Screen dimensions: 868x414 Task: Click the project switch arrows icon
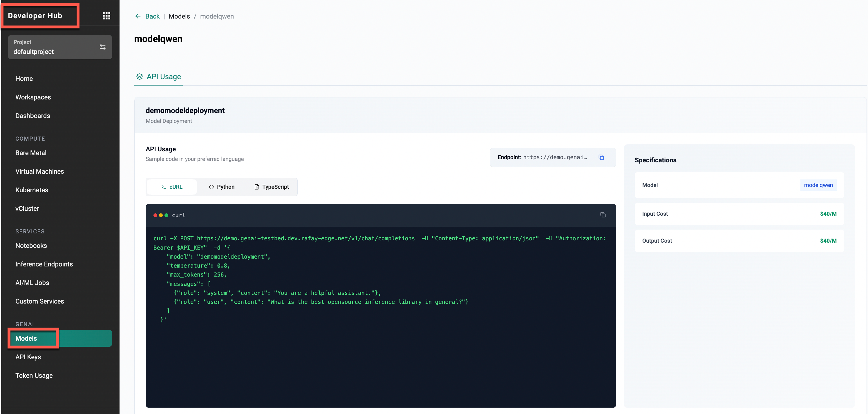pos(102,47)
